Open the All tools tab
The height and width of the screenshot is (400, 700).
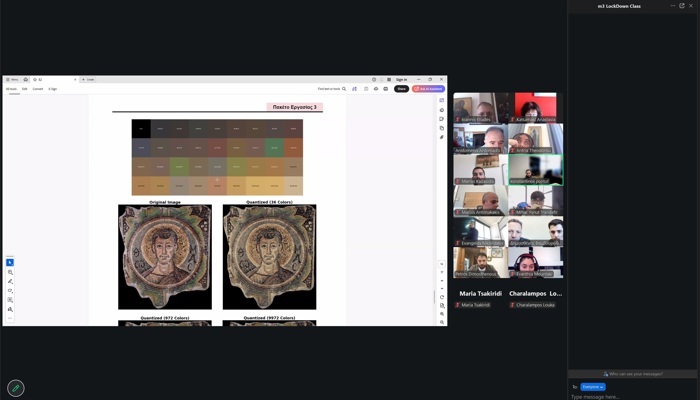coord(11,89)
